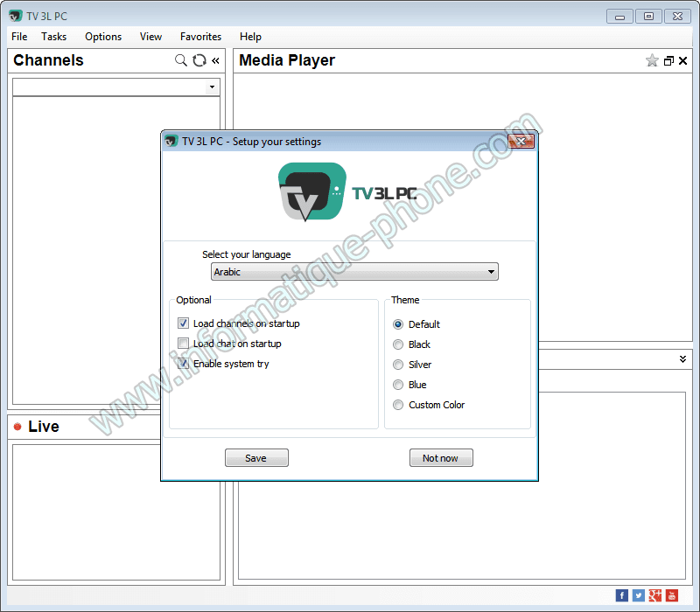Click the Channels heading text
This screenshot has height=612, width=700.
[x=48, y=60]
